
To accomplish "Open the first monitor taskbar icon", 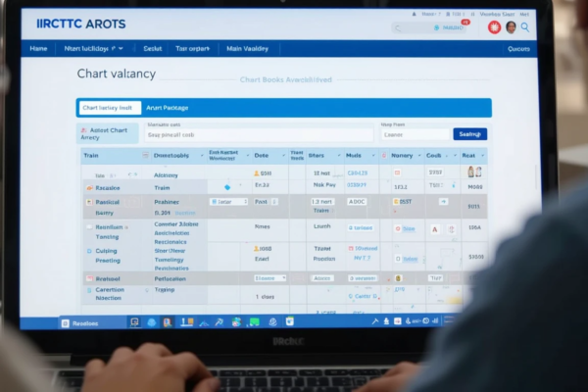I will (x=134, y=322).
